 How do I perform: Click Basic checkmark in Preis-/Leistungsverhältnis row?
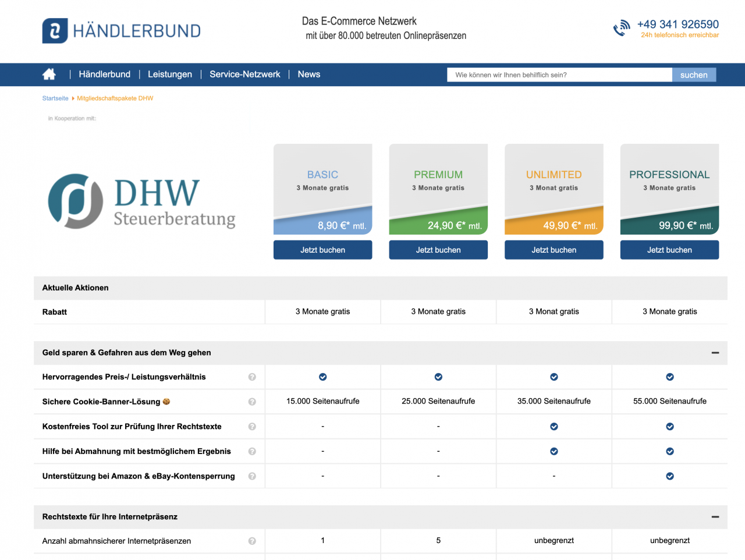click(x=323, y=377)
